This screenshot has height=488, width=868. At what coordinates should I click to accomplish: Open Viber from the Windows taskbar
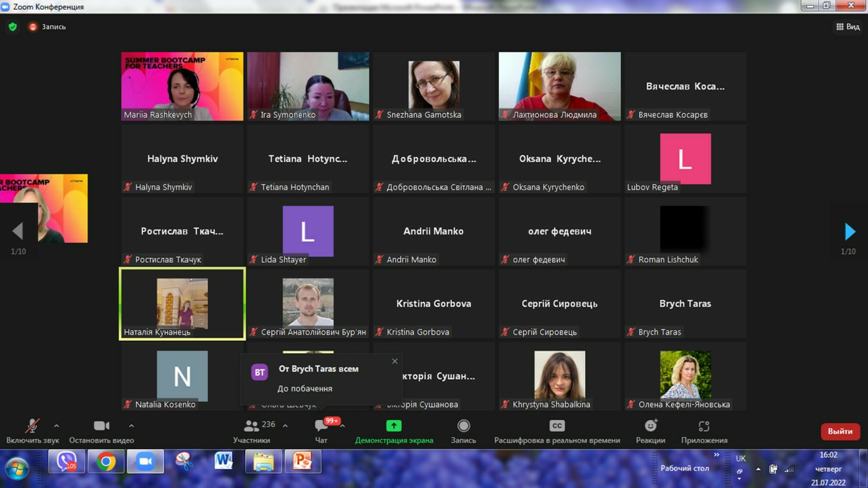pyautogui.click(x=66, y=462)
